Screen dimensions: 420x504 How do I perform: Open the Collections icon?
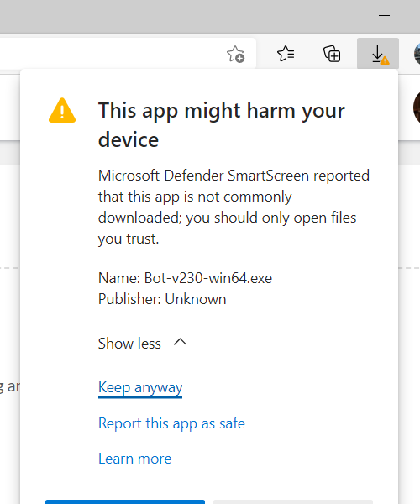pyautogui.click(x=332, y=54)
